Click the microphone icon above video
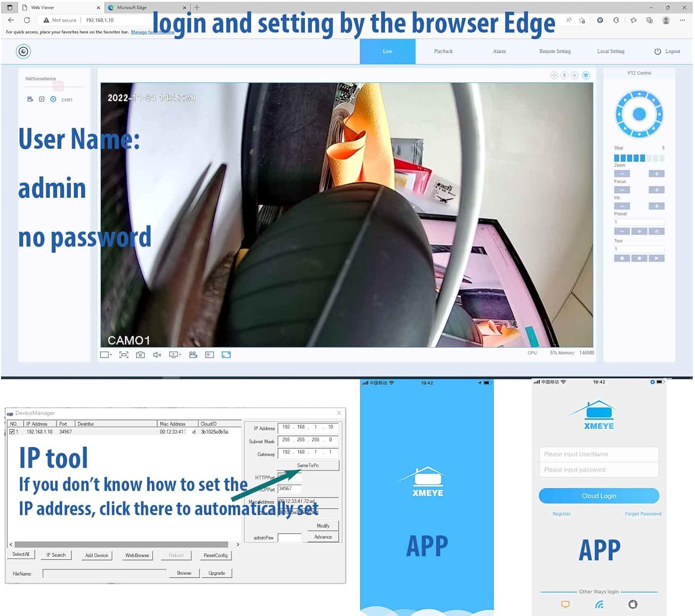This screenshot has height=616, width=695. (x=564, y=75)
